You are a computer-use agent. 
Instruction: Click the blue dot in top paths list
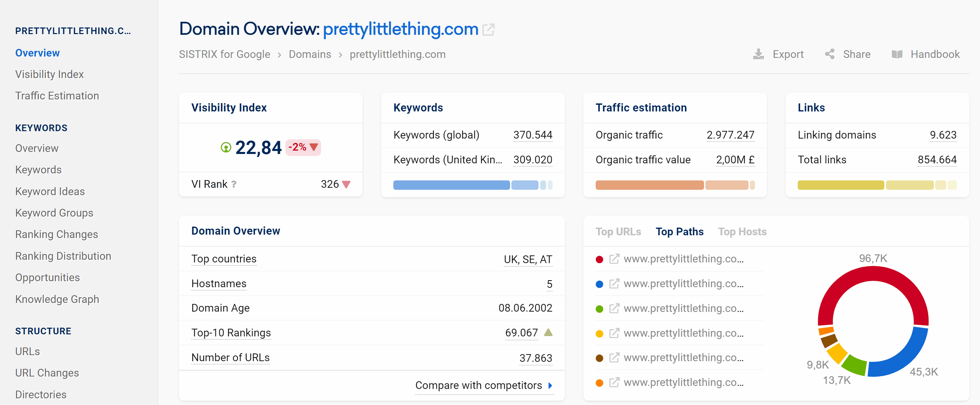[x=599, y=285]
